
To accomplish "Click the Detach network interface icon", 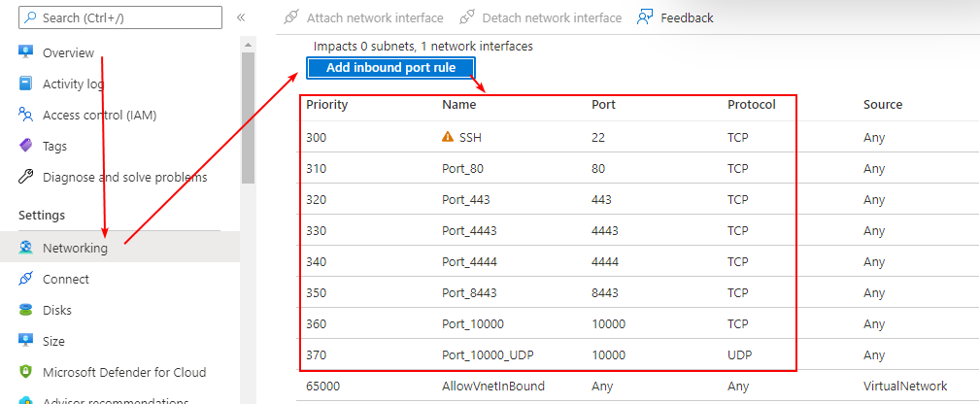I will point(467,17).
